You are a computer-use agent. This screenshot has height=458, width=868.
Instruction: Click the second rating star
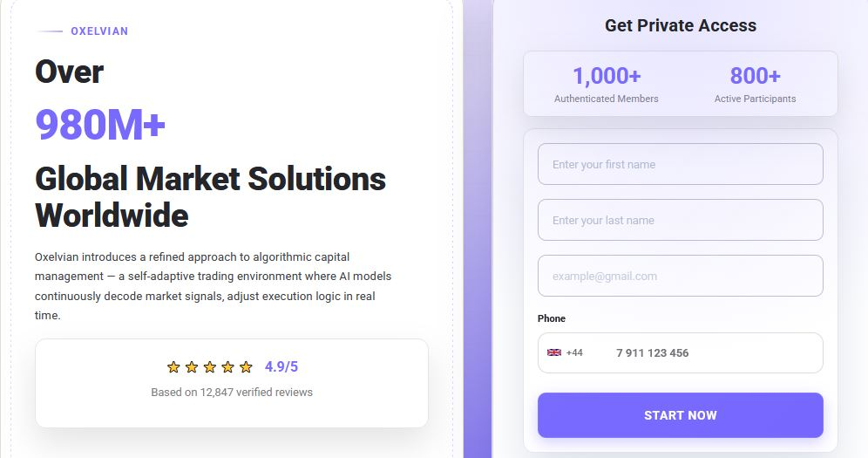click(192, 367)
